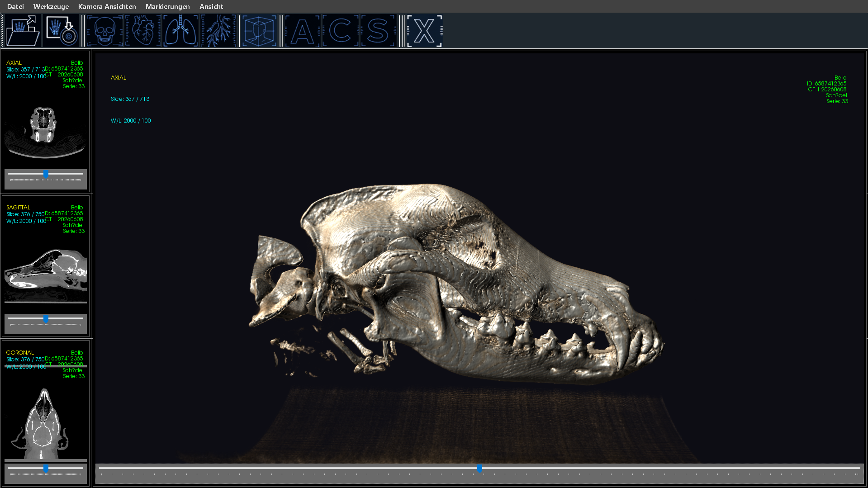Click the open folder import icon
Screen dimensions: 868x488
pyautogui.click(x=23, y=31)
